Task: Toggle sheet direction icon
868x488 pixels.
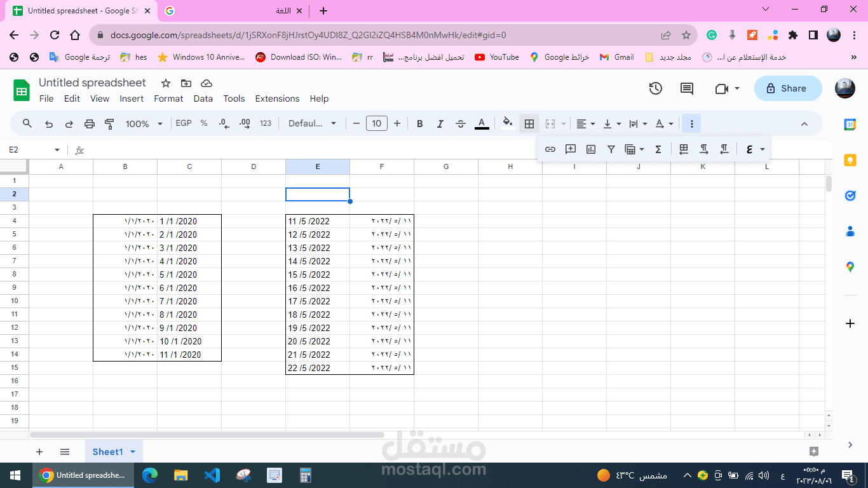Action: pos(684,149)
